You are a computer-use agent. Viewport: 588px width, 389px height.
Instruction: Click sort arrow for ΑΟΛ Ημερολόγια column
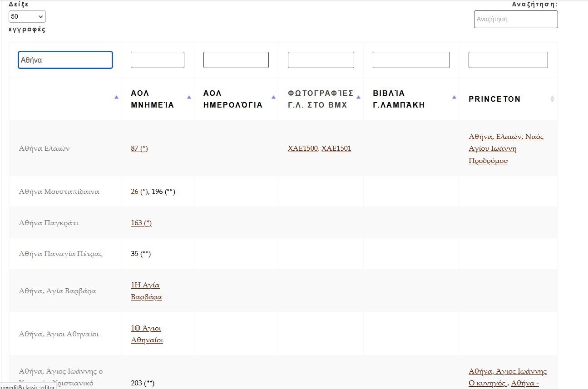[273, 97]
